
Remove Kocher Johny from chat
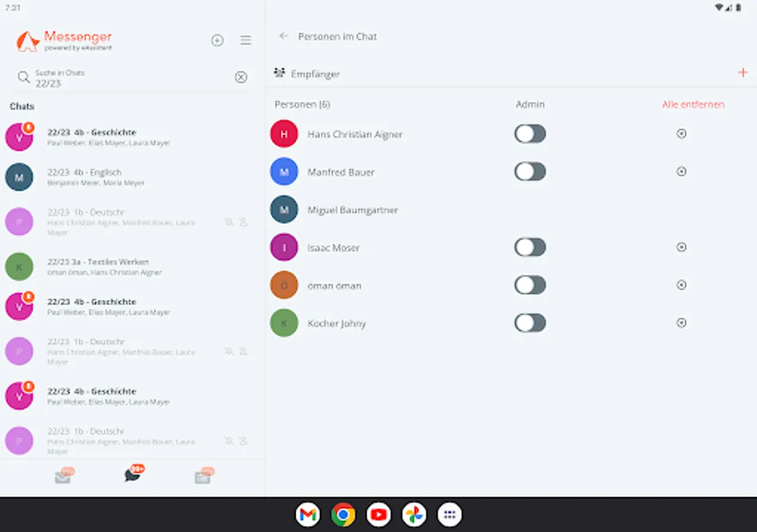click(681, 323)
